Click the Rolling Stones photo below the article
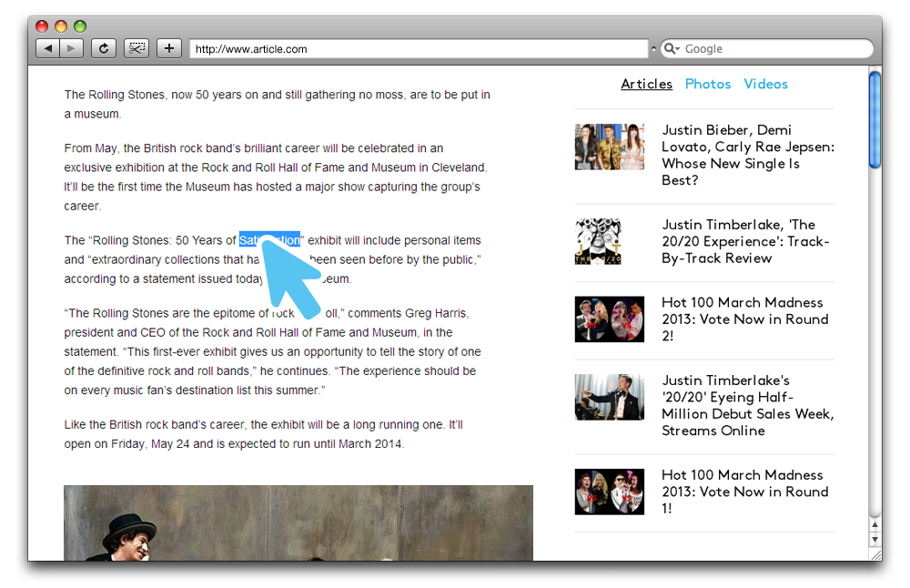Screen dimensions: 910x588 298,523
